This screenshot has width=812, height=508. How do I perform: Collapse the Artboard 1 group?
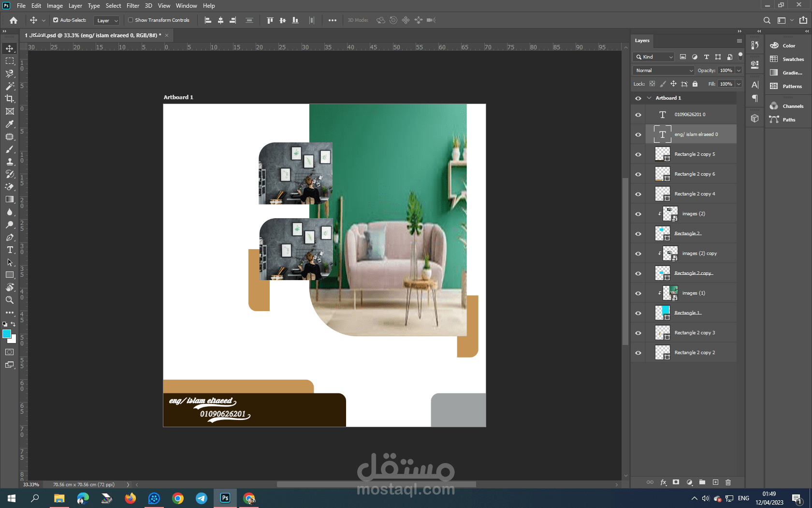649,98
